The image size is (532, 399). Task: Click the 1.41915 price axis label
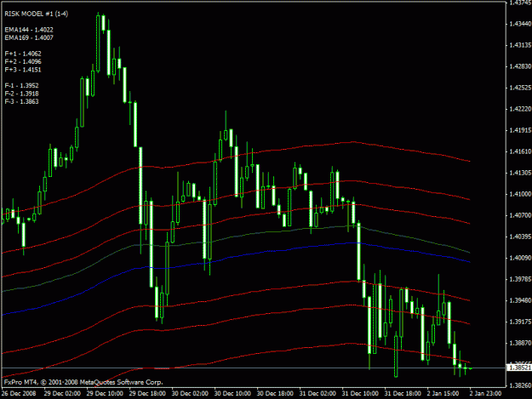520,130
